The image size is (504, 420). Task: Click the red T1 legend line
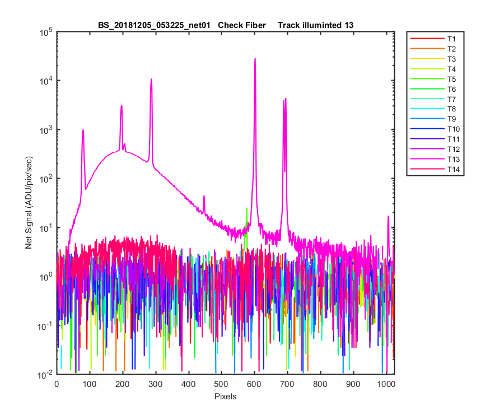427,39
